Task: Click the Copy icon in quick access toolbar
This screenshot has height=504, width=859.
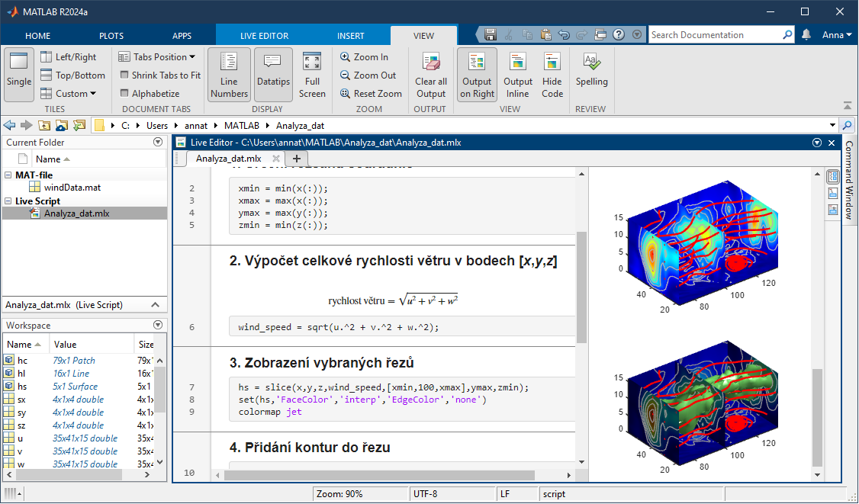Action: [527, 34]
